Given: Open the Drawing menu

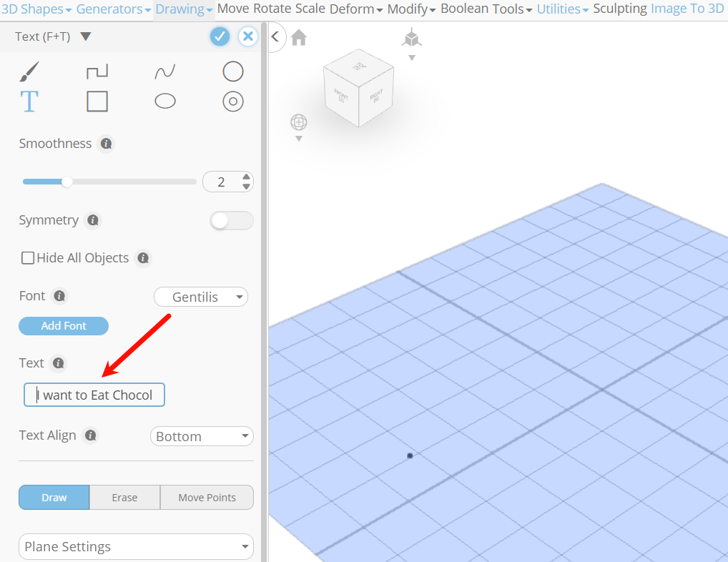Looking at the screenshot, I should pyautogui.click(x=183, y=9).
